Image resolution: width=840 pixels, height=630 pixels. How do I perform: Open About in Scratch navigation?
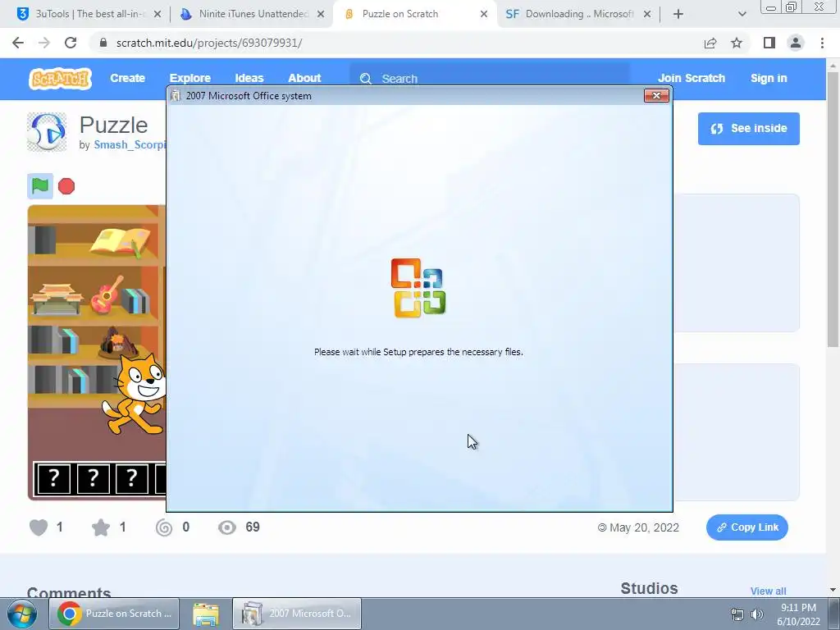coord(304,78)
